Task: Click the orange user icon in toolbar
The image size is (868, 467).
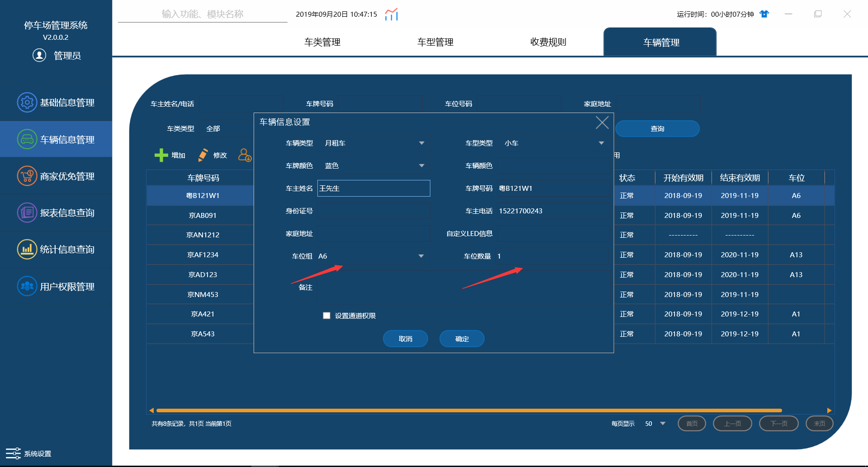Action: tap(245, 155)
